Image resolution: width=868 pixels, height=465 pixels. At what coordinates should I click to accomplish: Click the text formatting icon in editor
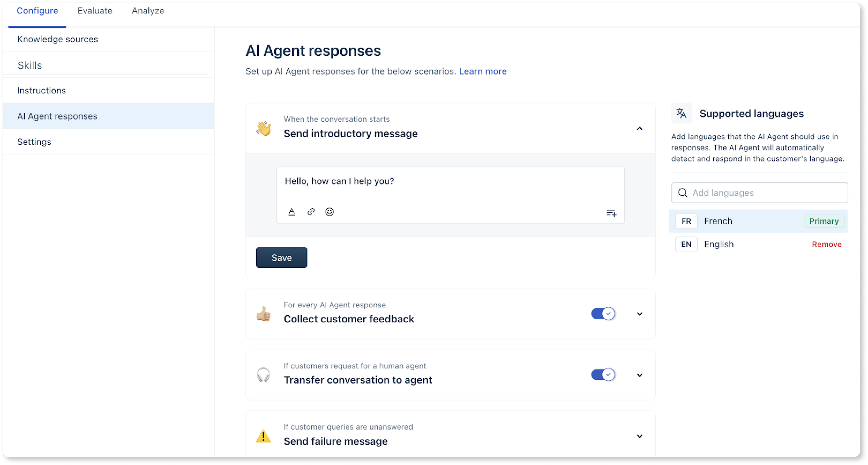pos(292,212)
